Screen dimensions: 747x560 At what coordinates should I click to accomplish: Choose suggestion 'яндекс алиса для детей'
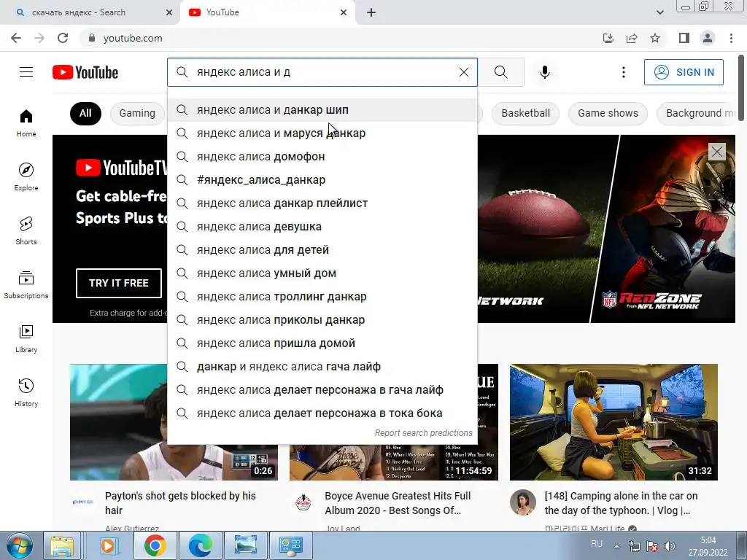[322, 250]
